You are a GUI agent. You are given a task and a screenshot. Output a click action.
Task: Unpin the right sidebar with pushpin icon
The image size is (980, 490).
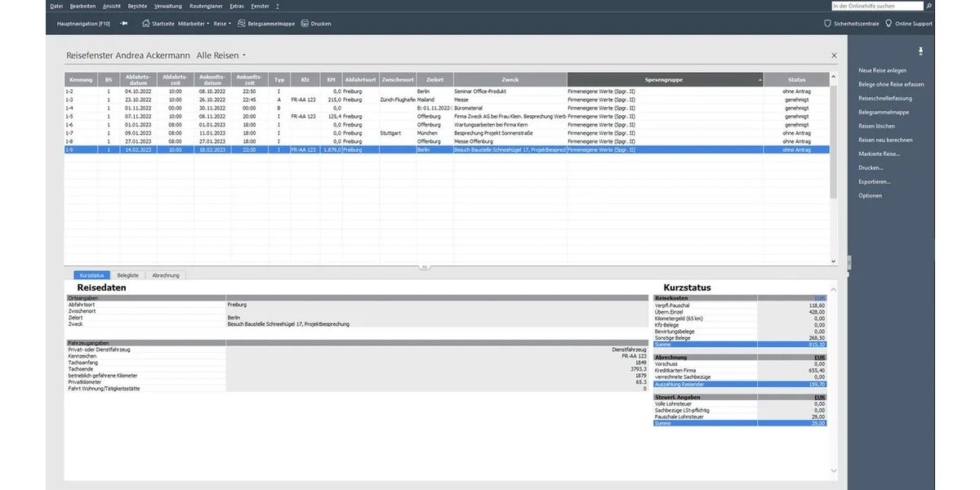(x=921, y=51)
